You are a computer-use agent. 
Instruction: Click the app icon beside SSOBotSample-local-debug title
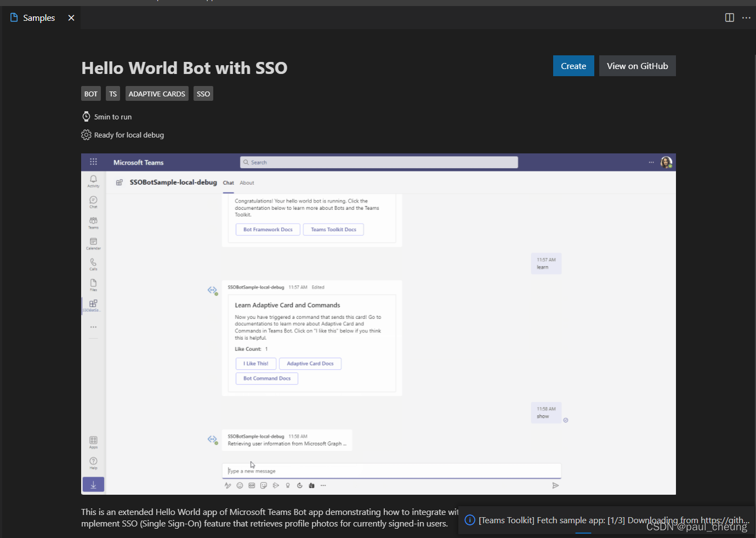coord(119,182)
